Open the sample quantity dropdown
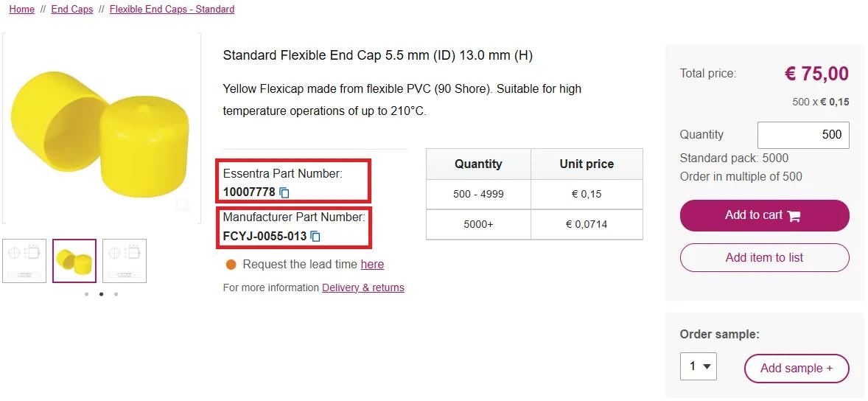Image resolution: width=868 pixels, height=401 pixels. [698, 366]
